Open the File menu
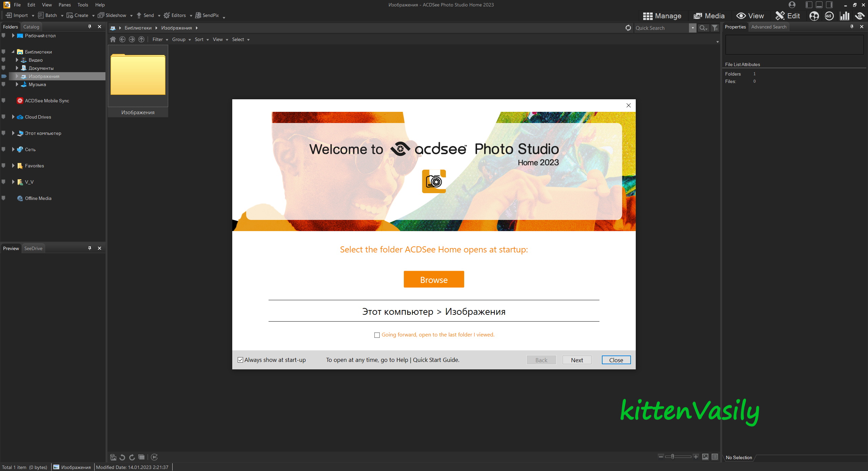The width and height of the screenshot is (868, 471). pos(17,5)
